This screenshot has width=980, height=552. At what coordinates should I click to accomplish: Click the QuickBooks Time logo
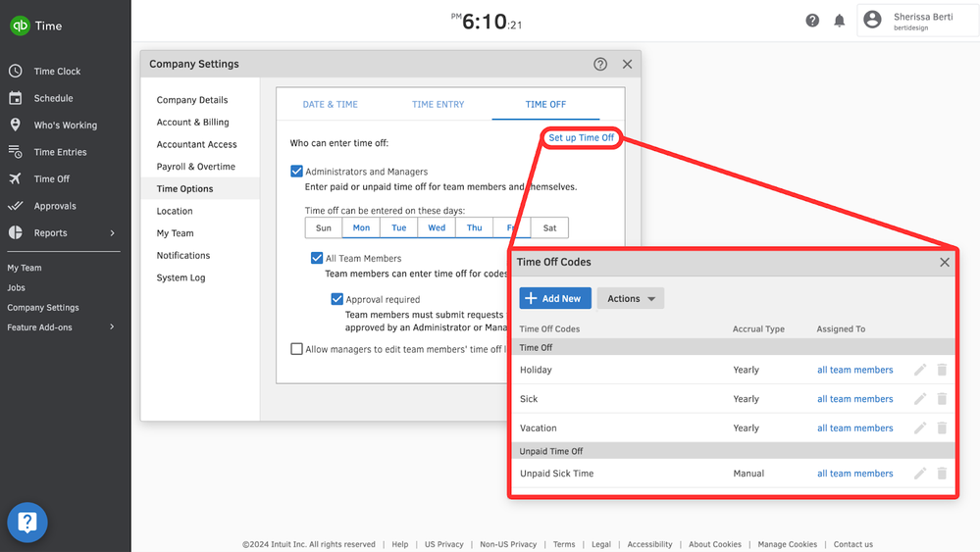35,25
